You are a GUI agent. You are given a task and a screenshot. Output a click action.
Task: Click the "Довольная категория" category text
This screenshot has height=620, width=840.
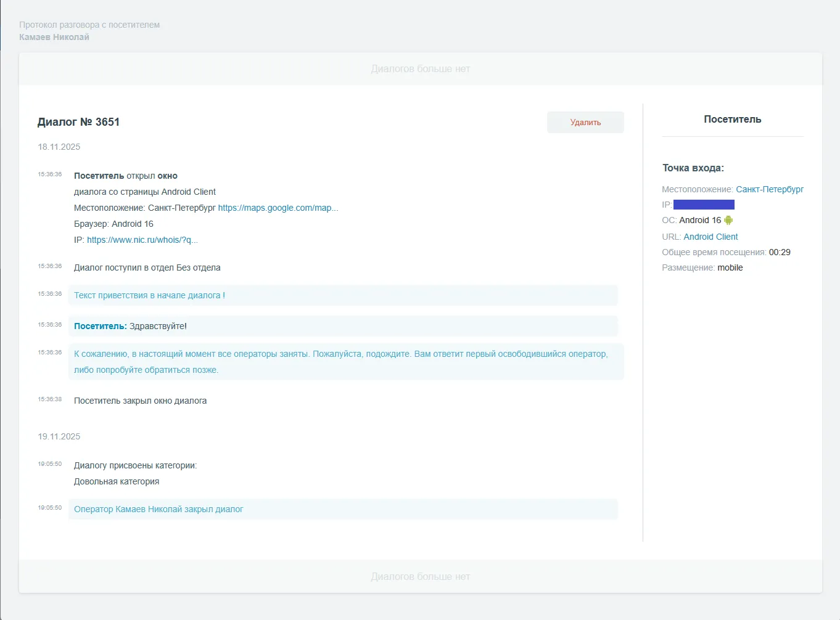coord(117,481)
